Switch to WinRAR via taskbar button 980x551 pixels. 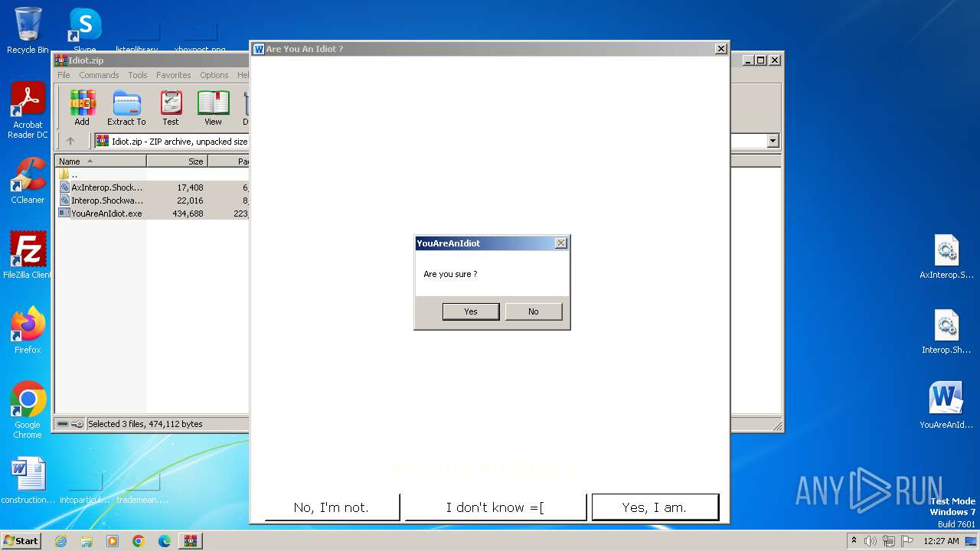(x=191, y=541)
